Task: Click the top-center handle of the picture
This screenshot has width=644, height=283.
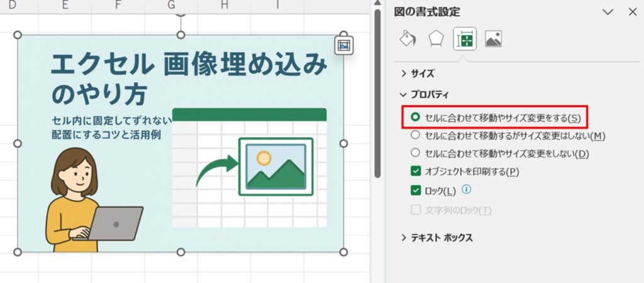Action: click(x=180, y=35)
